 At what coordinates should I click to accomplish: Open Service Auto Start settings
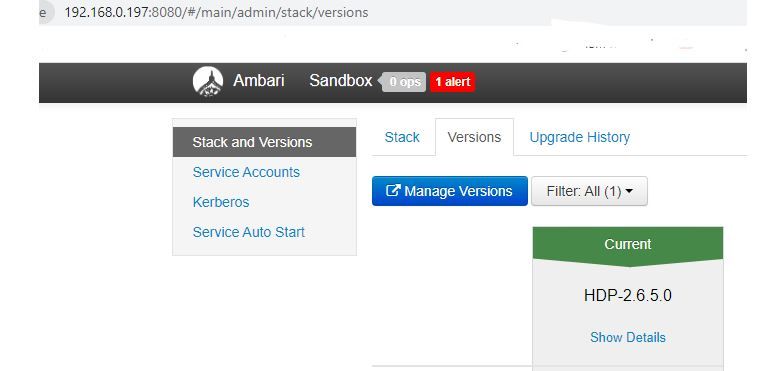[248, 232]
